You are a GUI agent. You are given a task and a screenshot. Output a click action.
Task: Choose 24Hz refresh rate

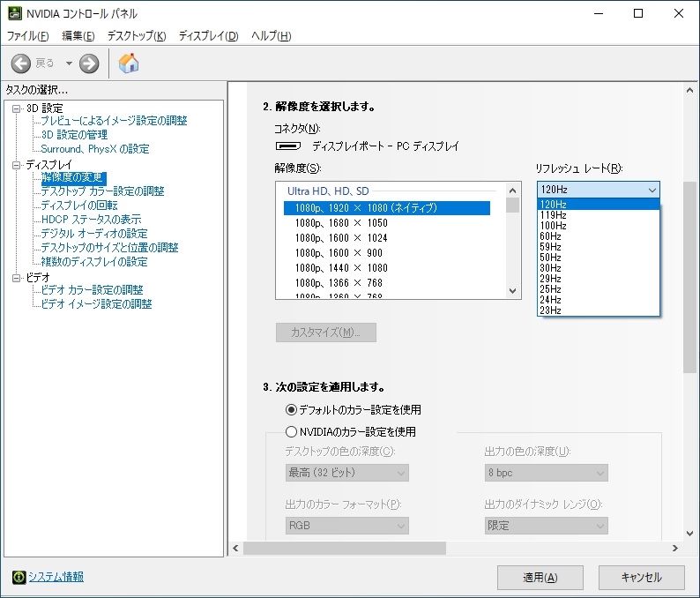point(599,300)
